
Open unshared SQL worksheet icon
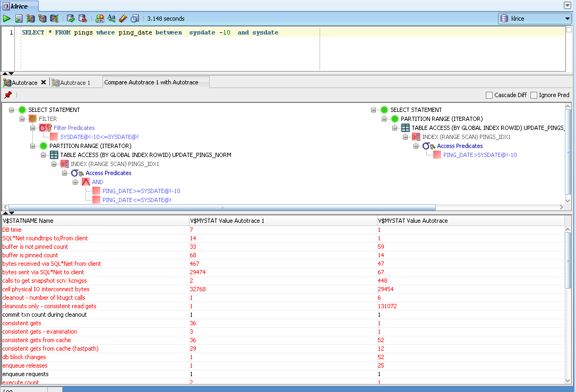pyautogui.click(x=100, y=19)
